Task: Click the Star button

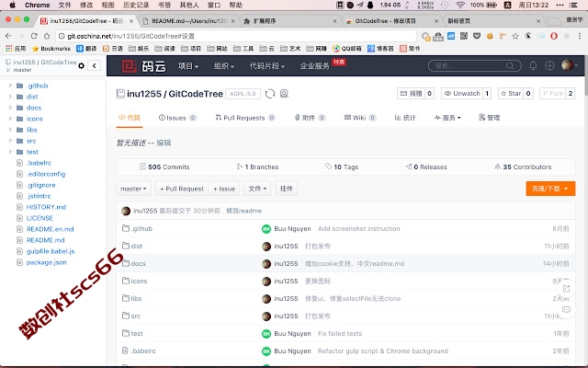Action: pyautogui.click(x=511, y=94)
